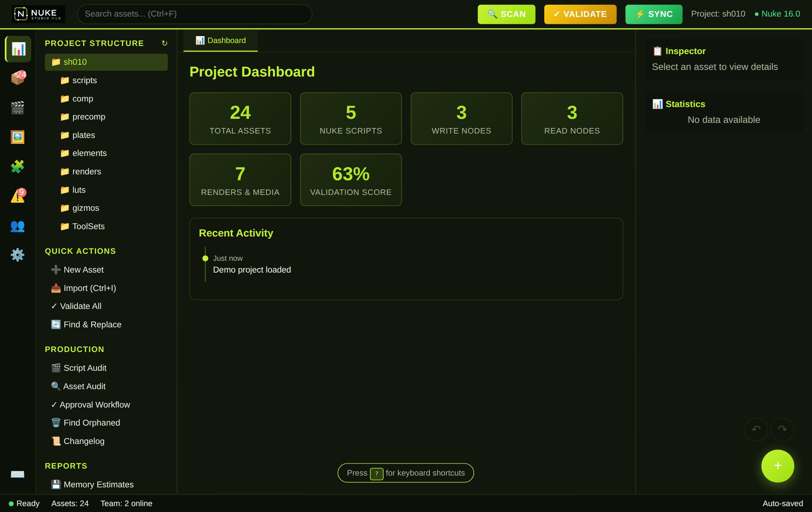Click the 'Auto-saved' status text
The height and width of the screenshot is (512, 812).
click(783, 504)
